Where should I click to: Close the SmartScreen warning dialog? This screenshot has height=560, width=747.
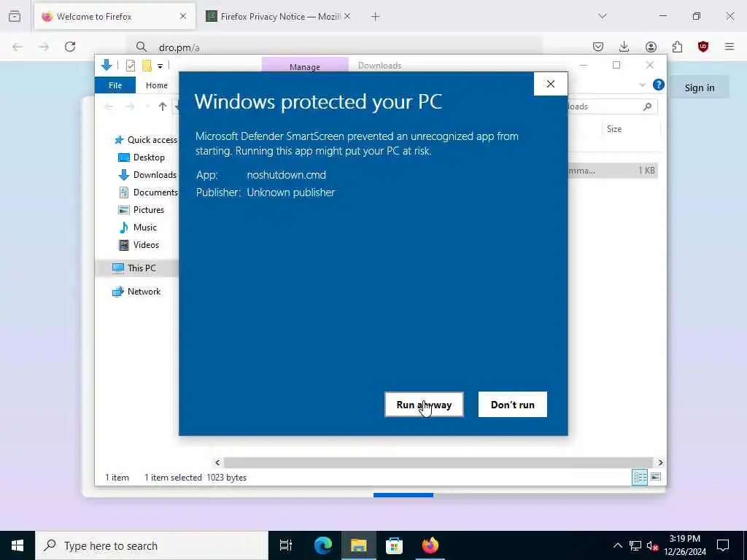(551, 84)
